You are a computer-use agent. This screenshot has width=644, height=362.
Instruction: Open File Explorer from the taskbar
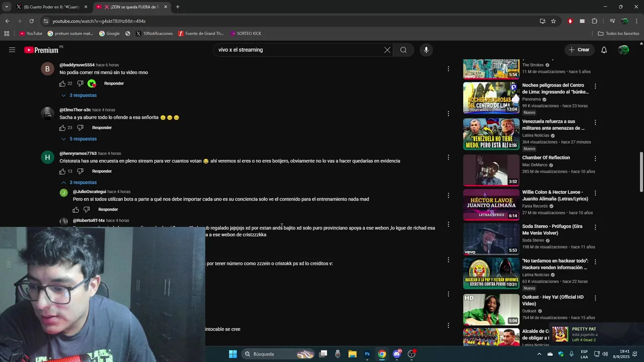[352, 354]
